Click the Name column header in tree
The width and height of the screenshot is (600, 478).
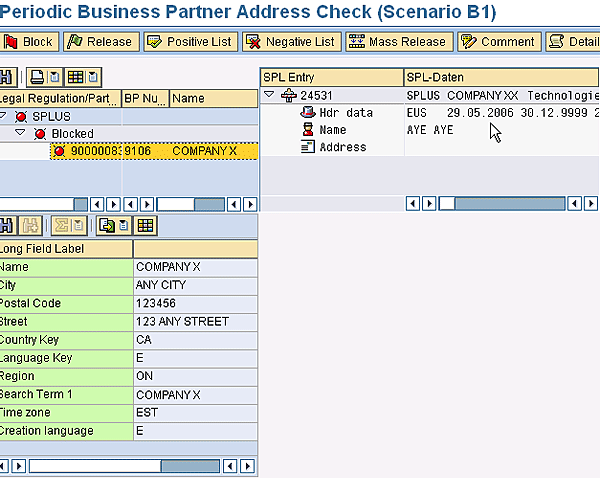pyautogui.click(x=214, y=99)
